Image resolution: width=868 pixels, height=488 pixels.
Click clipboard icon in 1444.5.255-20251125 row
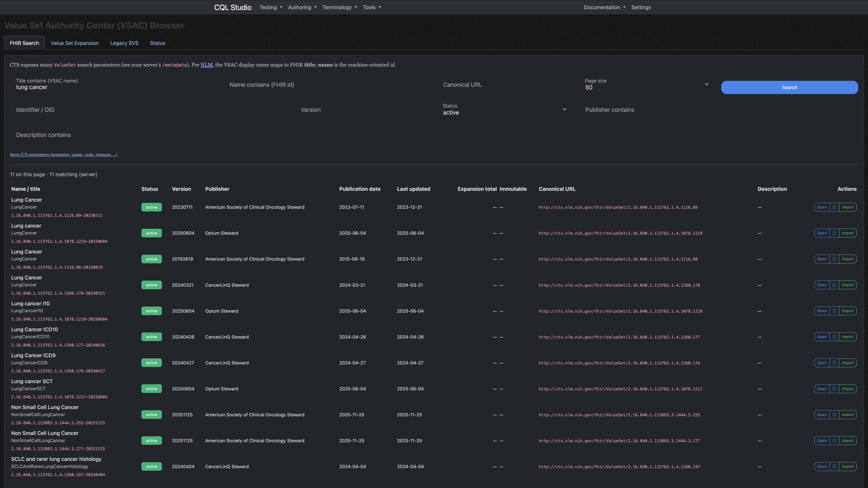[x=834, y=415]
